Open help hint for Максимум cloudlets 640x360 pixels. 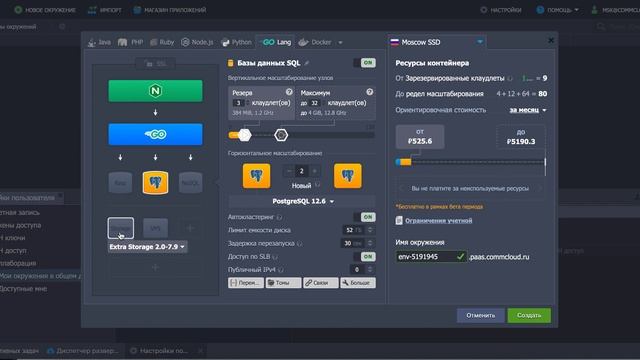[369, 92]
